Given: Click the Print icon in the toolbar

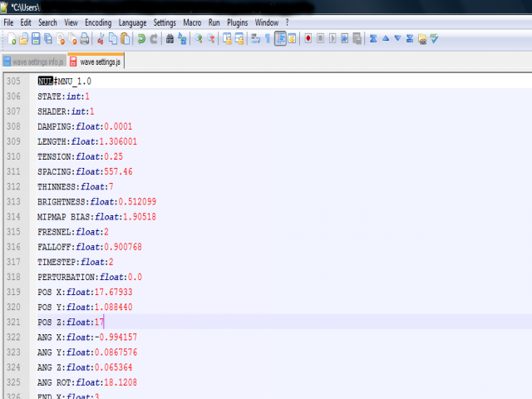Looking at the screenshot, I should coord(84,38).
